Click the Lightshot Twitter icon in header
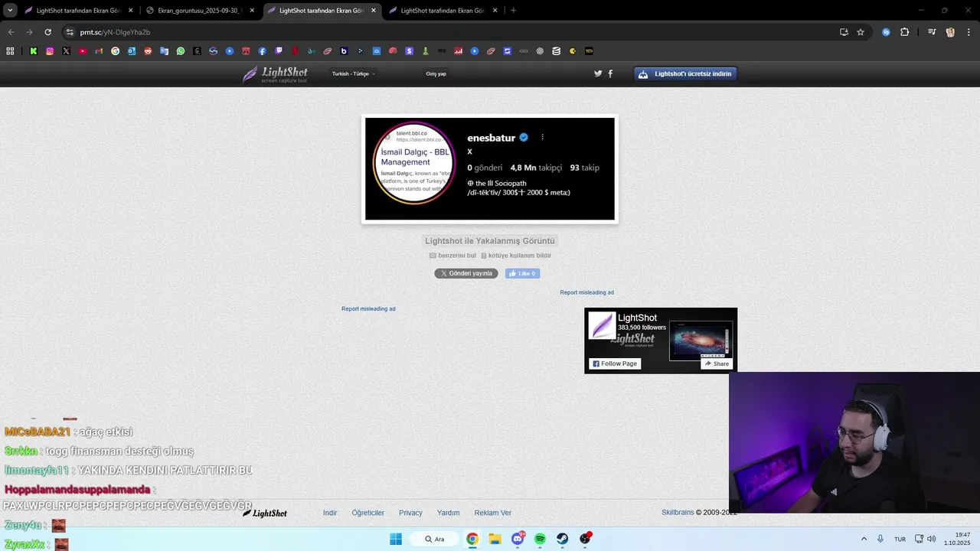The image size is (980, 551). 598,73
